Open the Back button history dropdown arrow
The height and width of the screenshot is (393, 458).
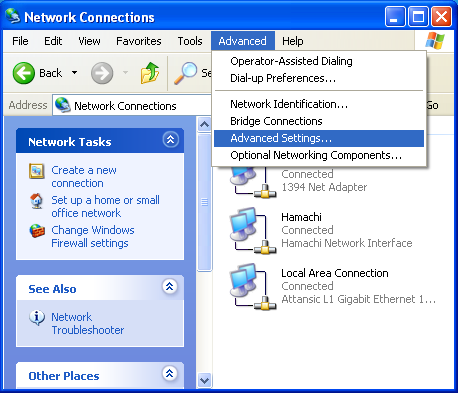74,72
